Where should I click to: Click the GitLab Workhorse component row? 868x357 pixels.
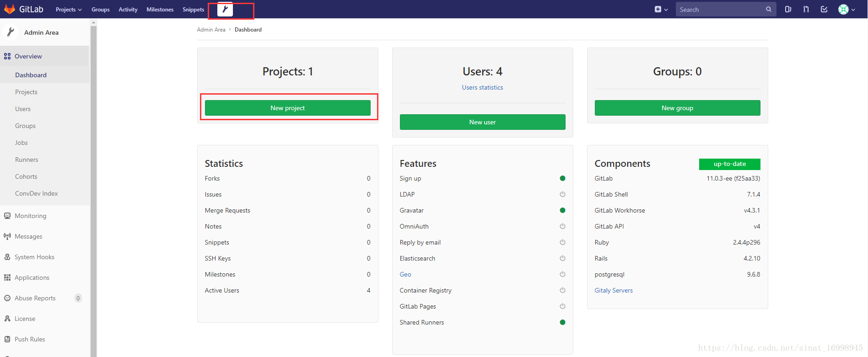pyautogui.click(x=677, y=210)
